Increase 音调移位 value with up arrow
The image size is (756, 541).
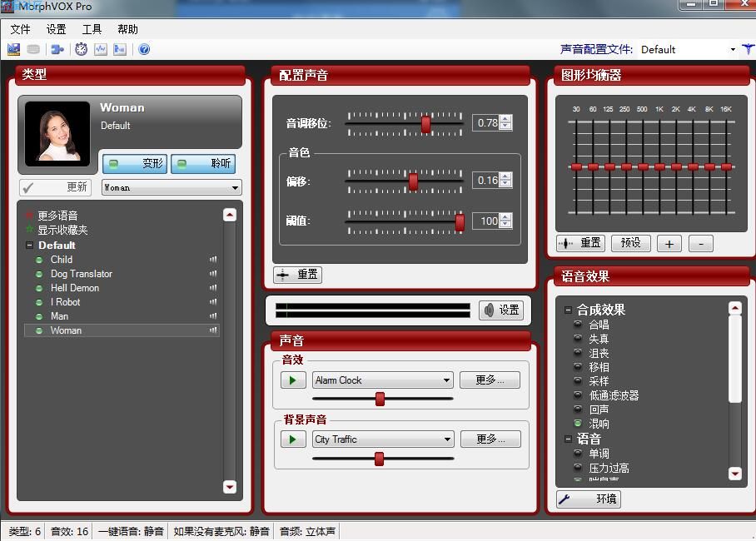click(505, 119)
